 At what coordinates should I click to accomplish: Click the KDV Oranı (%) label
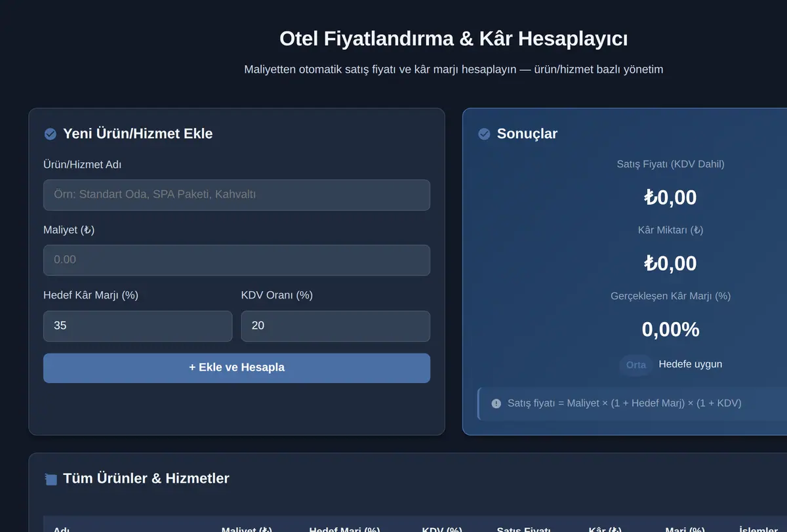pos(277,295)
